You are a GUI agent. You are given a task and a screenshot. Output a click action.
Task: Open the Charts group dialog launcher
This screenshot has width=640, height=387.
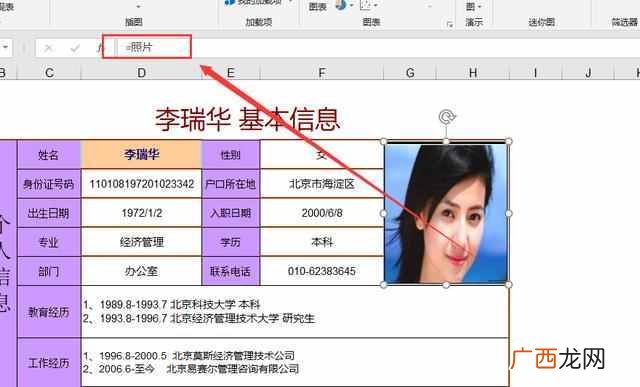coord(449,24)
